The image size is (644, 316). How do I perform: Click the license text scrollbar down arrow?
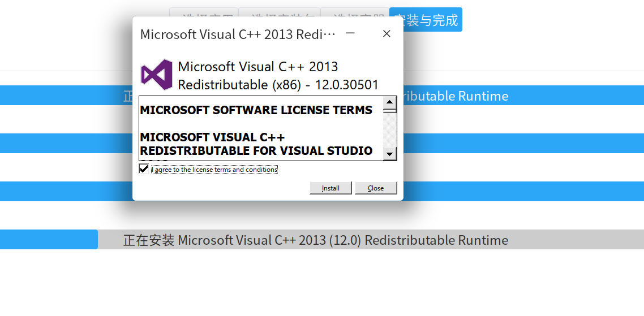click(x=390, y=154)
